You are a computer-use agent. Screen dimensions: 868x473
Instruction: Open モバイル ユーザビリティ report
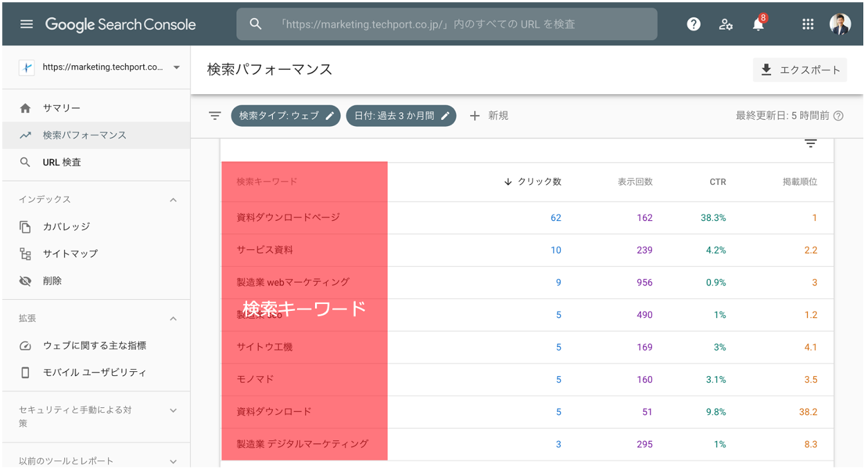pyautogui.click(x=96, y=373)
